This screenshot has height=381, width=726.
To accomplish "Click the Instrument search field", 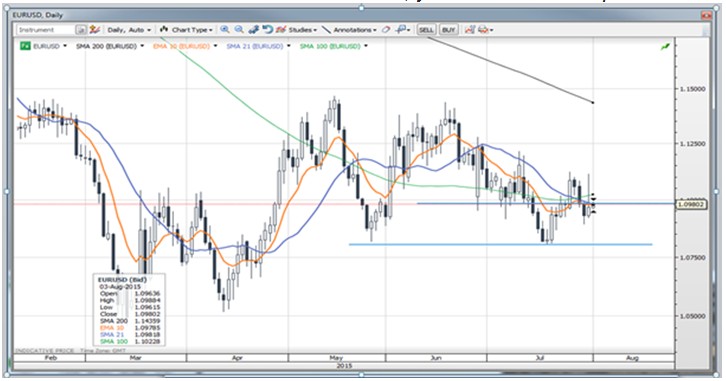I will click(46, 30).
